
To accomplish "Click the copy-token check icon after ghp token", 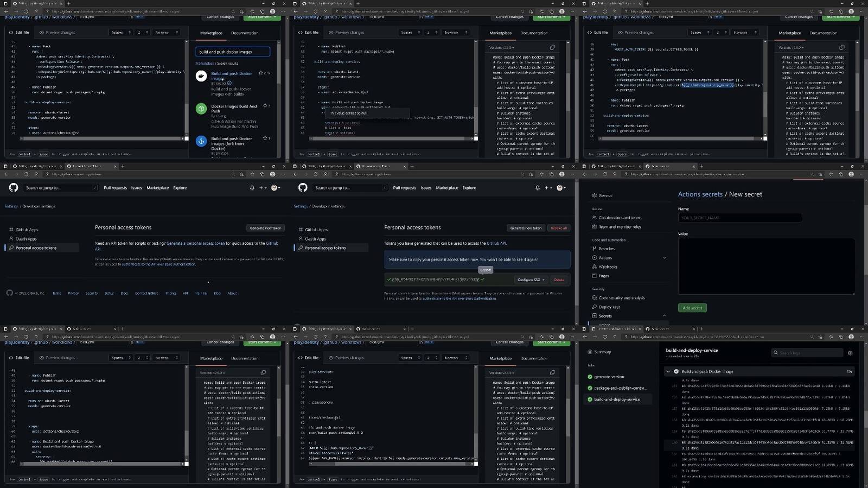I will pos(483,280).
